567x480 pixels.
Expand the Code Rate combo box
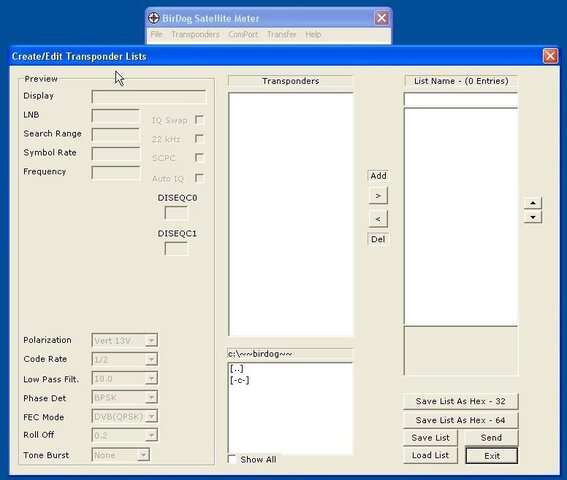[151, 359]
